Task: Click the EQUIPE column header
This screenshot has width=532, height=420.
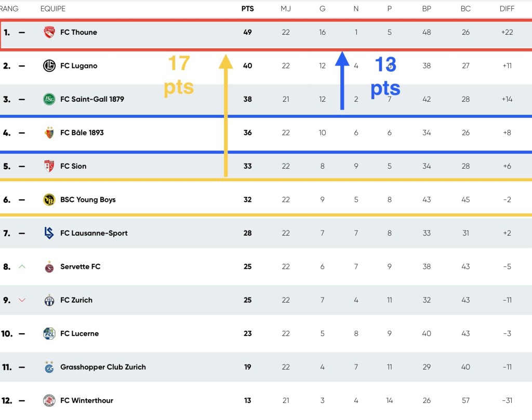Action: [53, 9]
